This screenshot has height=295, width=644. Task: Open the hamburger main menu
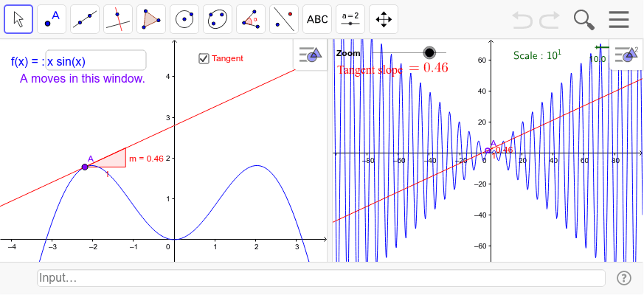[619, 19]
